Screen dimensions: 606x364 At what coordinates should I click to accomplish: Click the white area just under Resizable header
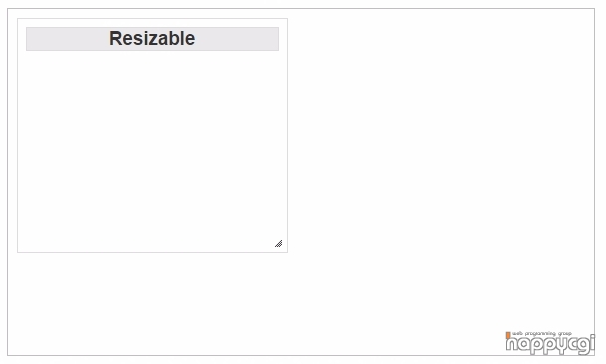[x=152, y=60]
